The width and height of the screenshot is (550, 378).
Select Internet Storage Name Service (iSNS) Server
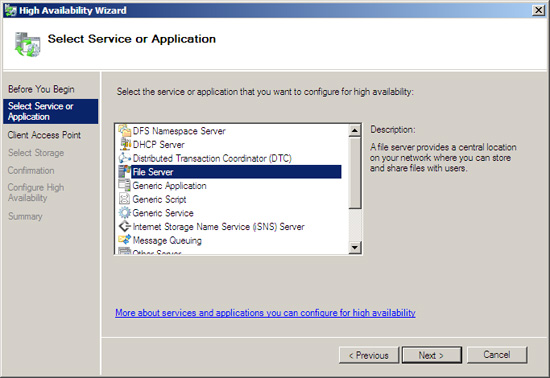[x=218, y=227]
